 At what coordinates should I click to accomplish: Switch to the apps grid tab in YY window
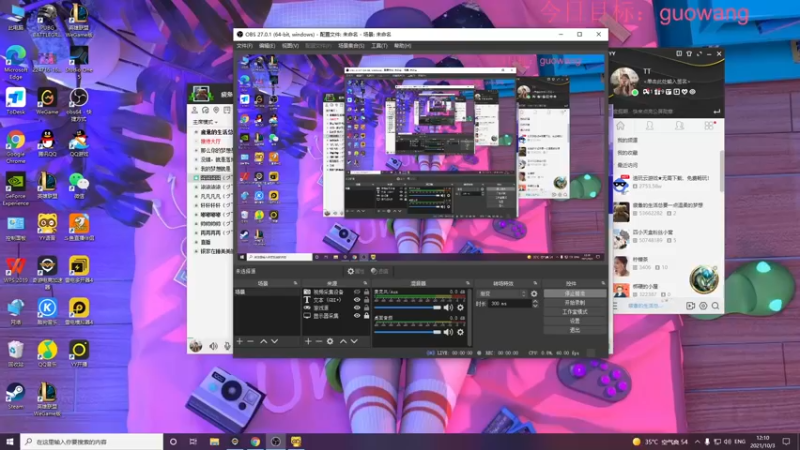(709, 126)
